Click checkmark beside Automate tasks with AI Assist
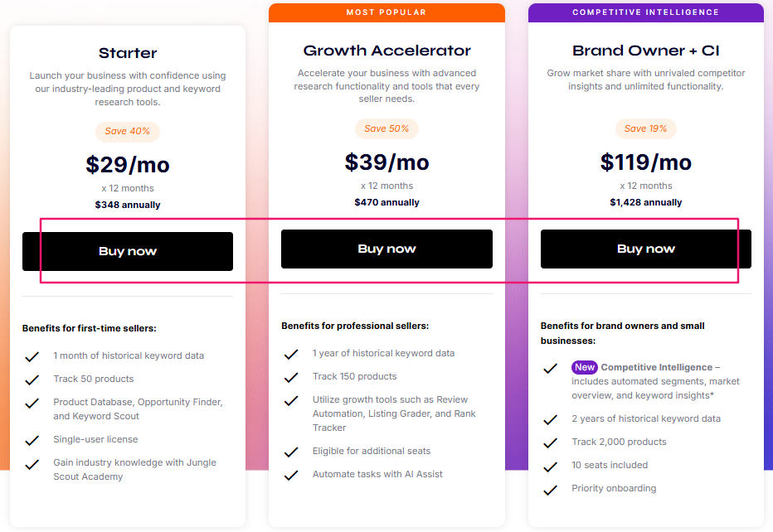773x532 pixels. click(x=291, y=475)
